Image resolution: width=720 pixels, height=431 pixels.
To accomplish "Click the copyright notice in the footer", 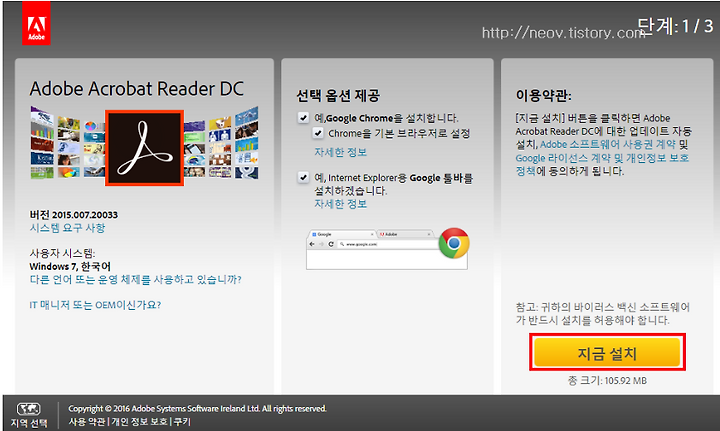I will (x=197, y=409).
